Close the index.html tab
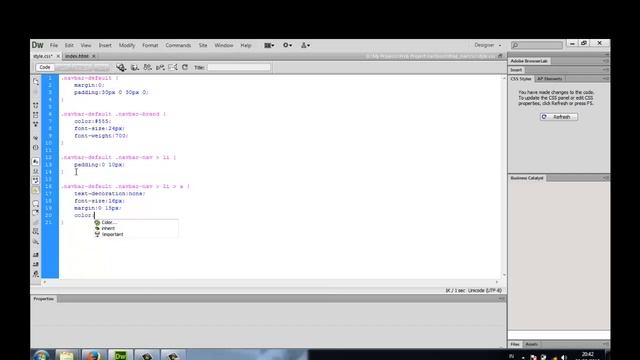640x360 pixels. pos(94,56)
